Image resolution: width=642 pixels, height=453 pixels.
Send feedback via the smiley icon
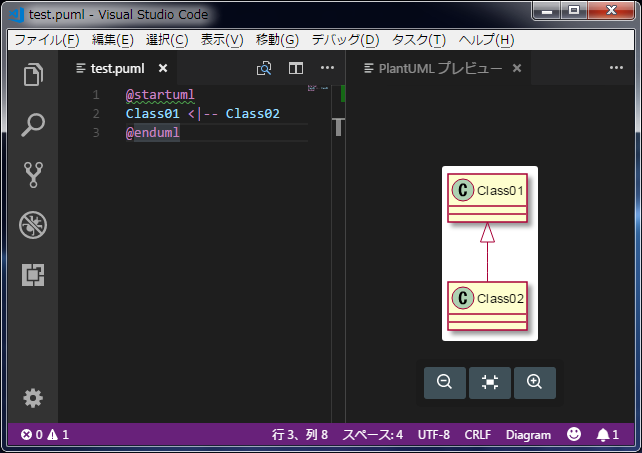pos(574,434)
